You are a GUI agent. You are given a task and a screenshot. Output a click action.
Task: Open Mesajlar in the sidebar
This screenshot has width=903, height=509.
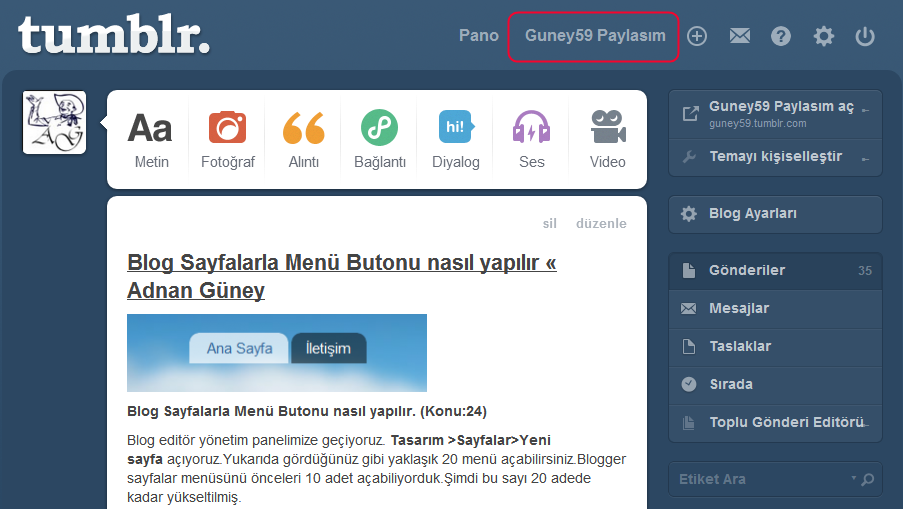pyautogui.click(x=775, y=309)
